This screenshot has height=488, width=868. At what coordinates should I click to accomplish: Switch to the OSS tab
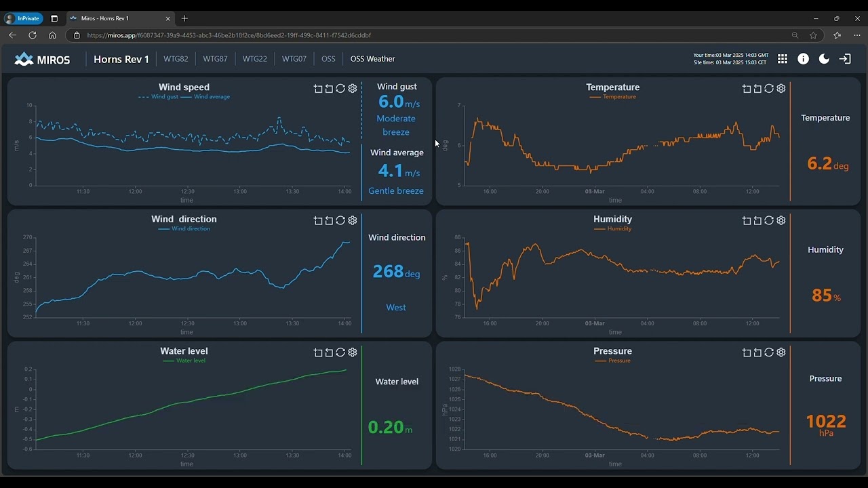(328, 59)
